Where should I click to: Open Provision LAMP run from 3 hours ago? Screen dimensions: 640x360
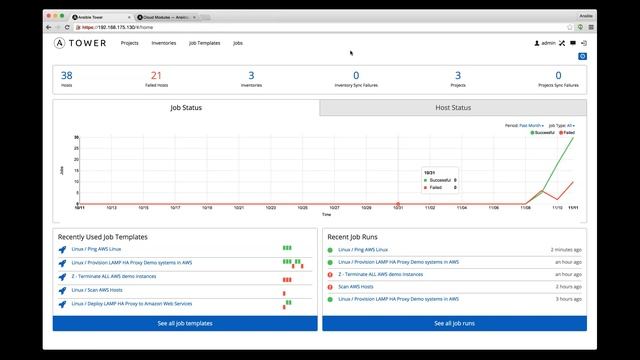398,299
